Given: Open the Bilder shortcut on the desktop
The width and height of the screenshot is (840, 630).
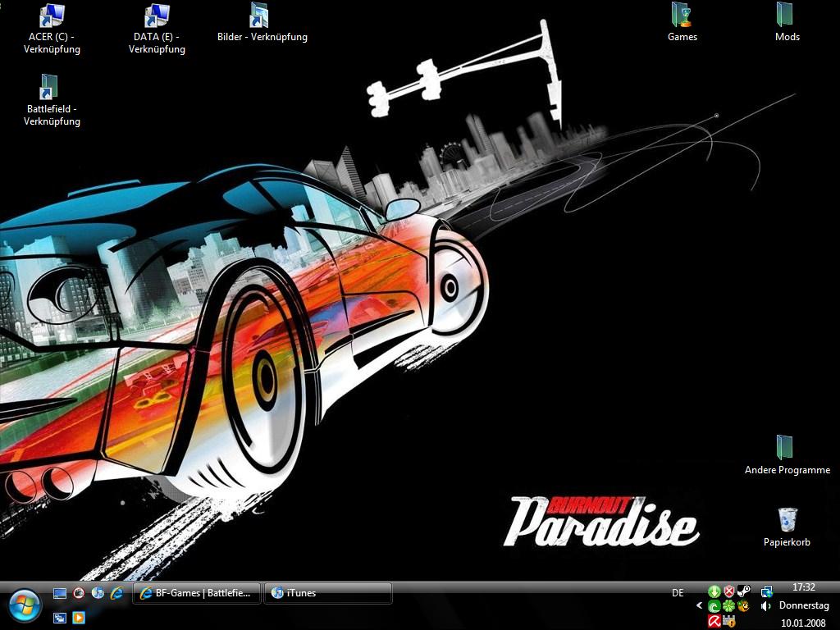Looking at the screenshot, I should (262, 23).
